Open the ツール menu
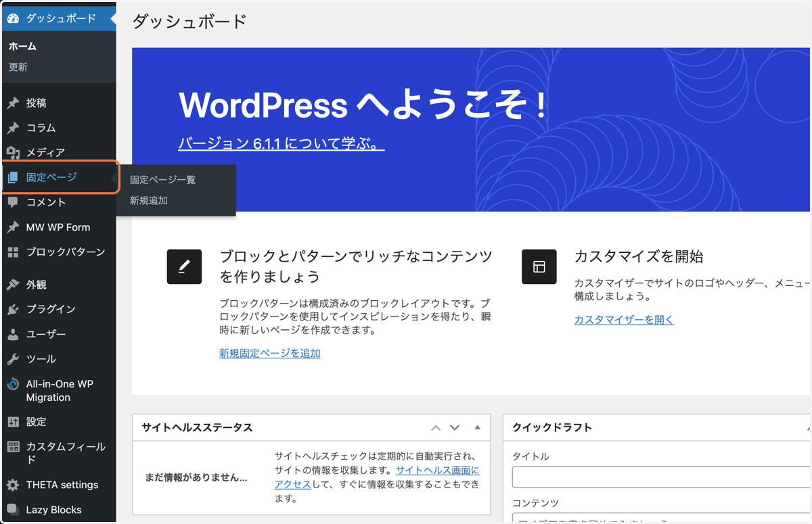The height and width of the screenshot is (524, 812). (x=59, y=359)
